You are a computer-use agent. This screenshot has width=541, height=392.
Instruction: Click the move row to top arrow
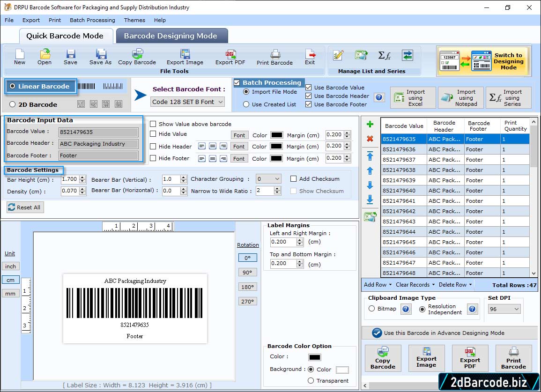click(370, 156)
